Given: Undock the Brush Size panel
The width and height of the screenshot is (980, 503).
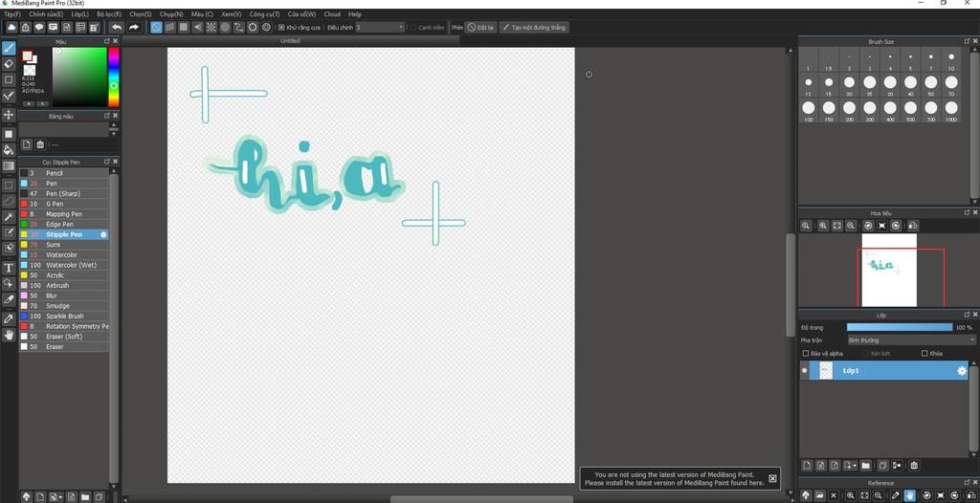Looking at the screenshot, I should 967,41.
